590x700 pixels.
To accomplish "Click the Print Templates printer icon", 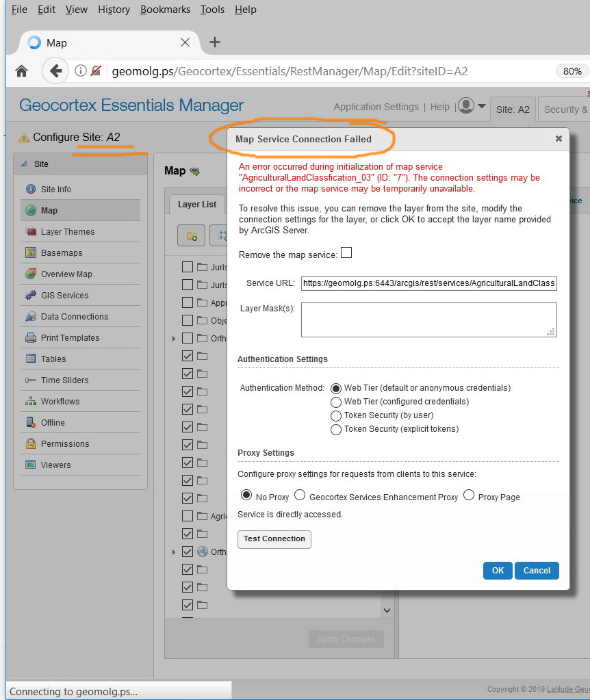I will tap(31, 337).
